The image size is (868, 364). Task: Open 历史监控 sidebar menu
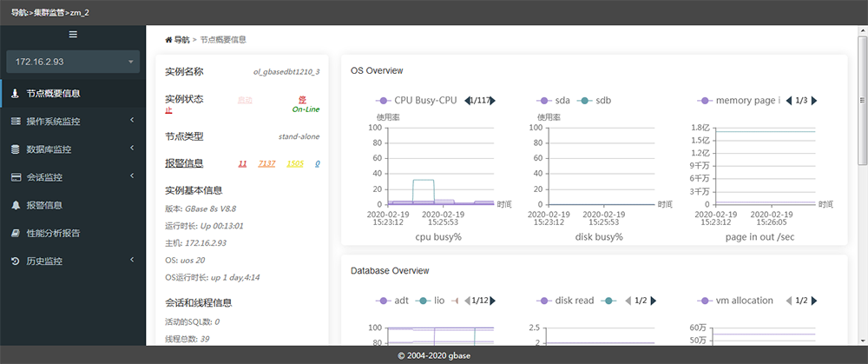(73, 261)
